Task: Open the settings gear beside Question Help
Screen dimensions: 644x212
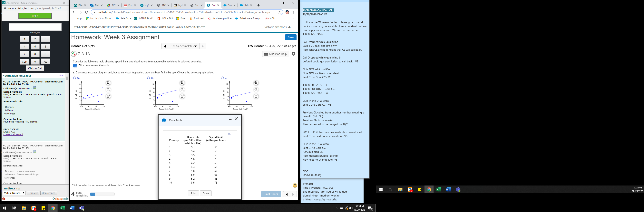Action: [294, 54]
